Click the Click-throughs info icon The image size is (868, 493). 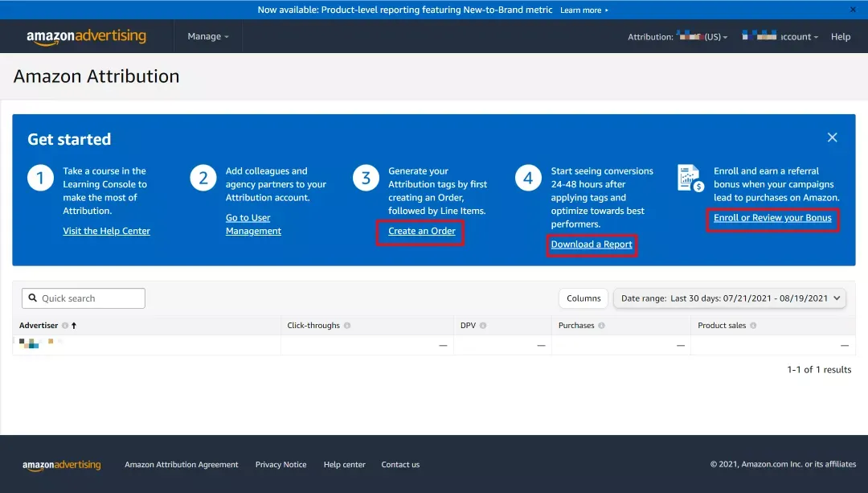(x=347, y=326)
